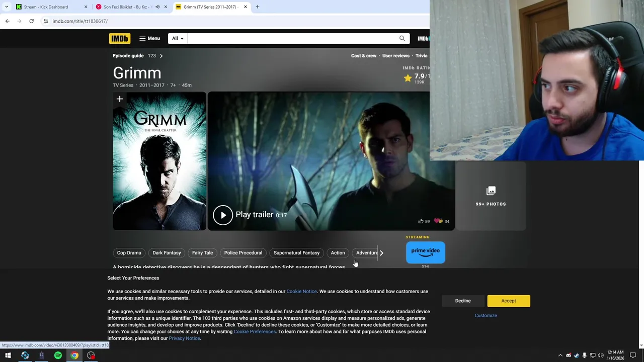Open Steam tray icon
The image size is (644, 362).
pos(577,355)
